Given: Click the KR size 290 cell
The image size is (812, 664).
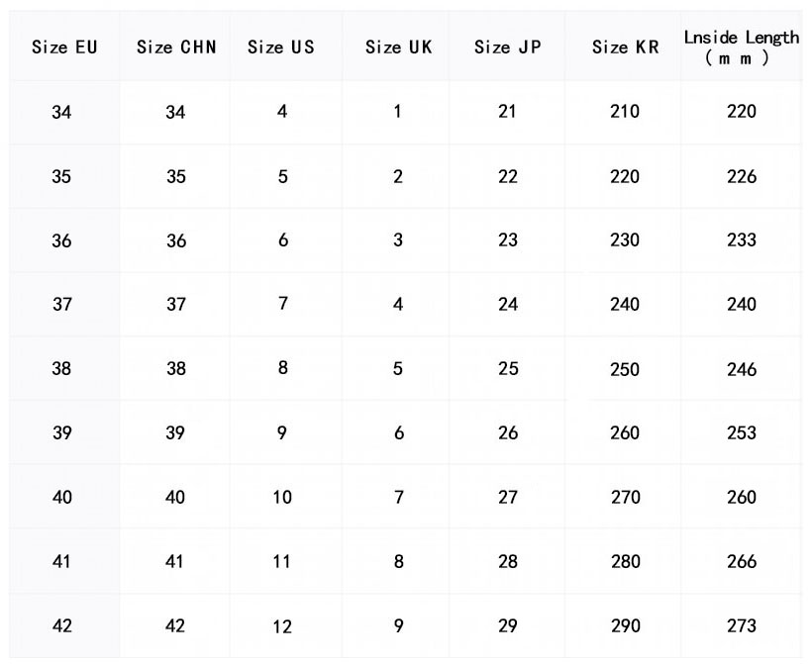Looking at the screenshot, I should point(625,625).
